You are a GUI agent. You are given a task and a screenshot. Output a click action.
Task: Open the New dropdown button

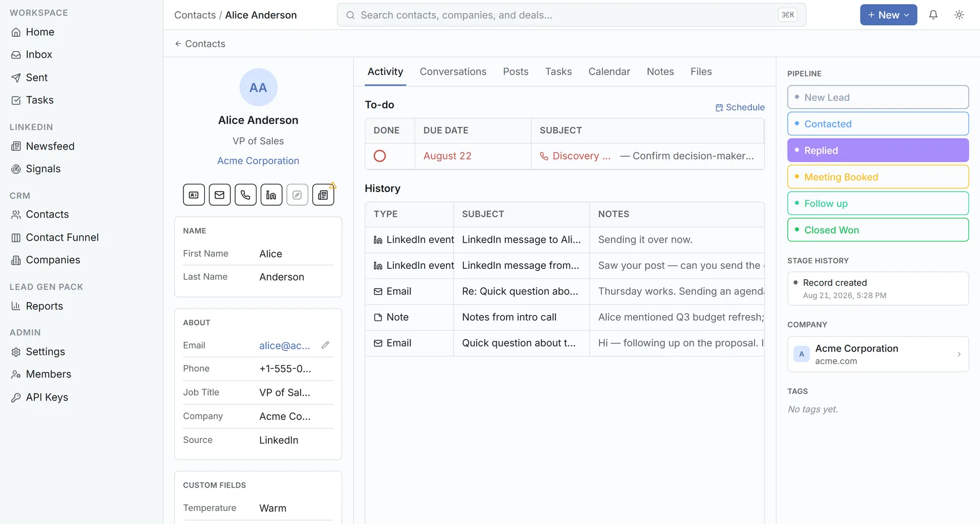pyautogui.click(x=889, y=15)
